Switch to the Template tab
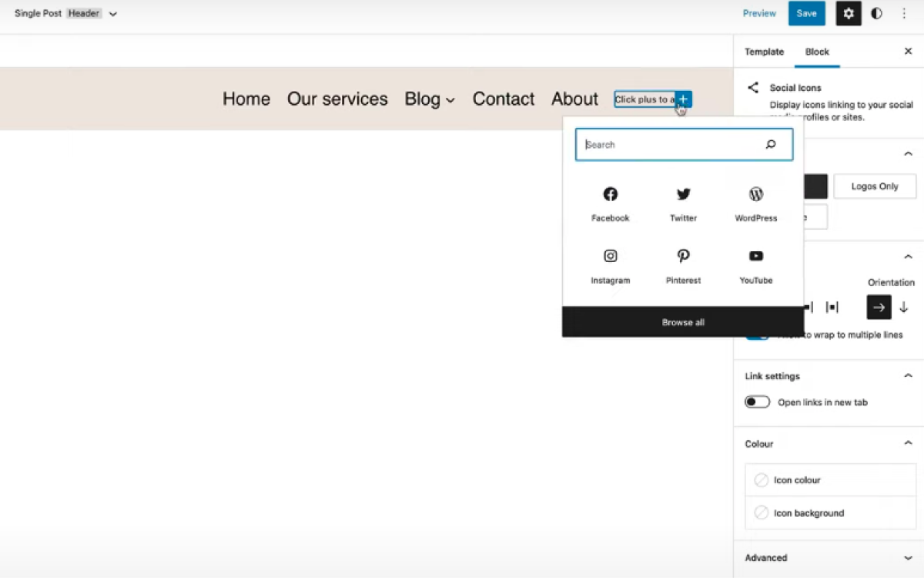The width and height of the screenshot is (924, 578). click(764, 52)
